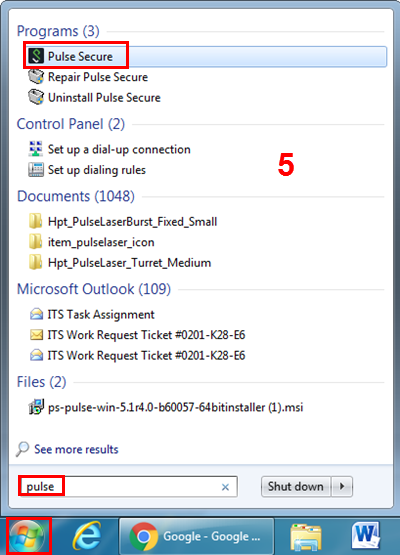Click See more results link
The width and height of the screenshot is (400, 555).
click(x=76, y=449)
